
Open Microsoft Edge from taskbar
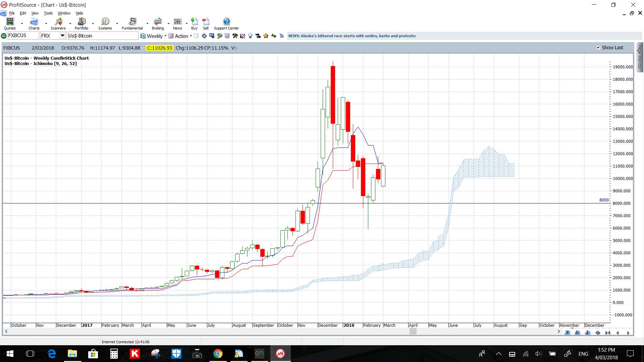[x=52, y=354]
